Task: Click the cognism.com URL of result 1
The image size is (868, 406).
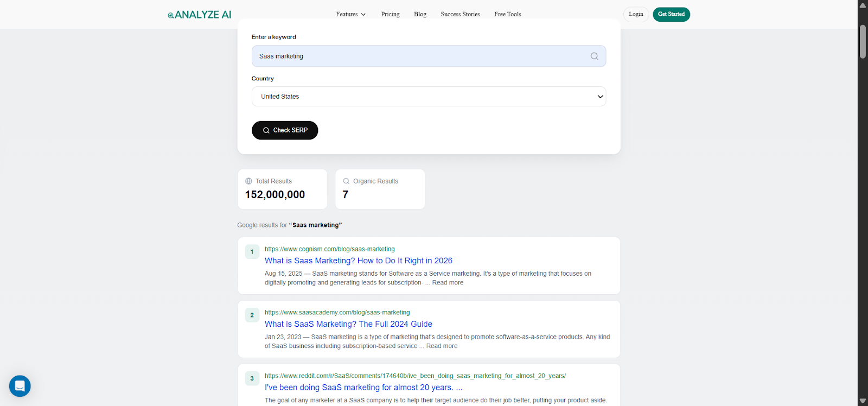Action: pyautogui.click(x=330, y=249)
